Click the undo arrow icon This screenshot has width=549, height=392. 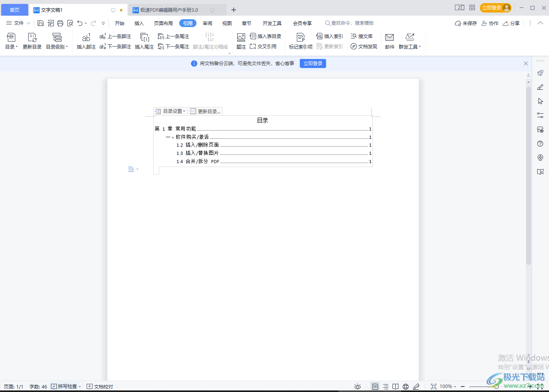(80, 23)
